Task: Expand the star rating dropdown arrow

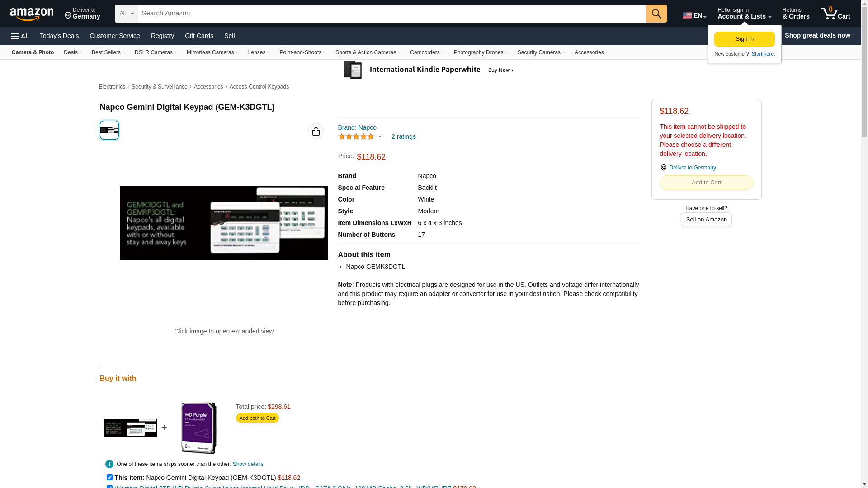Action: [380, 136]
